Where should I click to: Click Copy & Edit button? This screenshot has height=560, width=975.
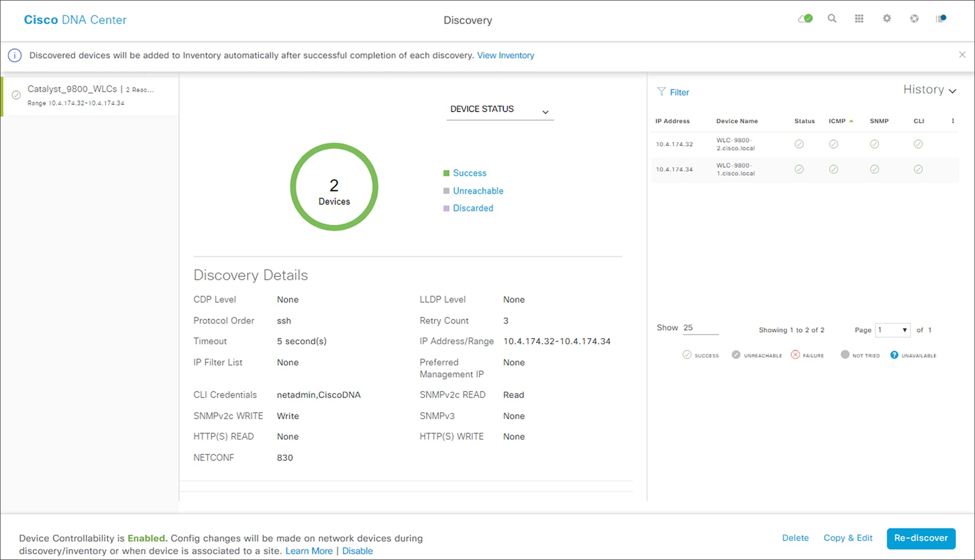coord(848,538)
